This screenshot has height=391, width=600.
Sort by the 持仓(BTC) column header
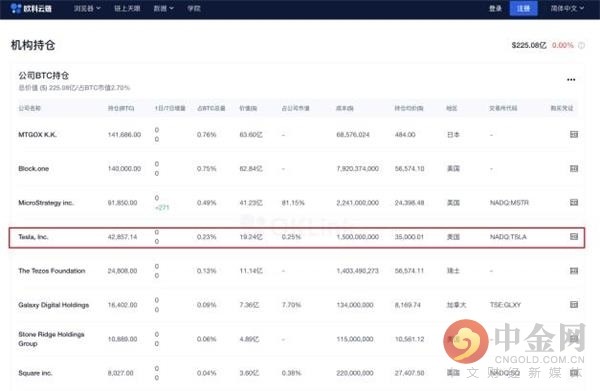pos(121,108)
